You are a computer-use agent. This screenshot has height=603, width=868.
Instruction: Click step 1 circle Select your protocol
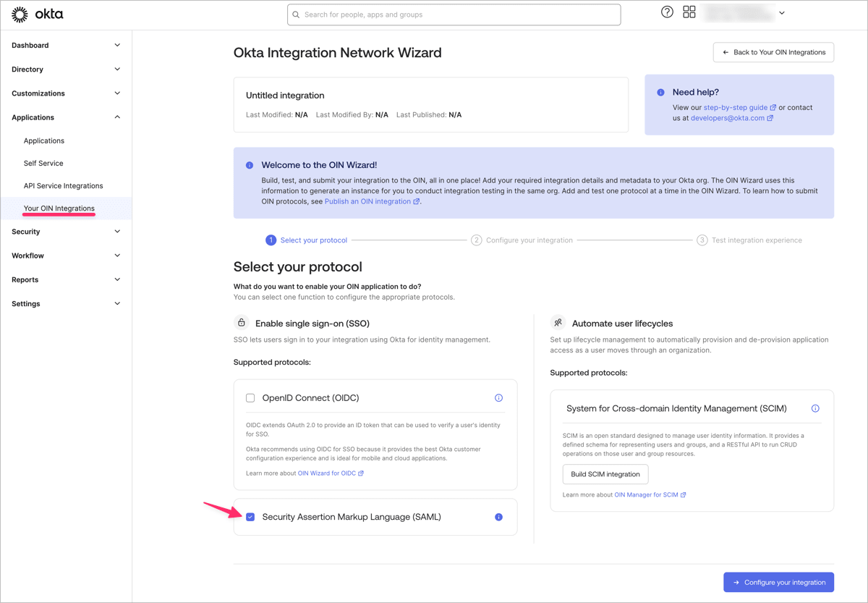271,240
